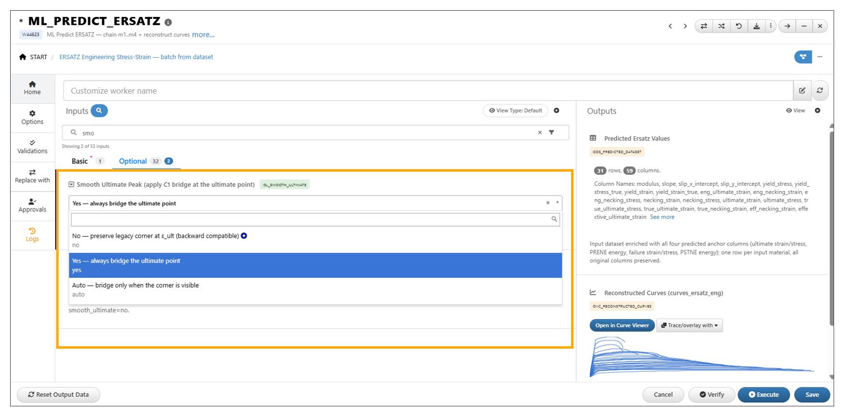Toggle View Type: Default button
The image size is (868, 418).
[x=515, y=111]
